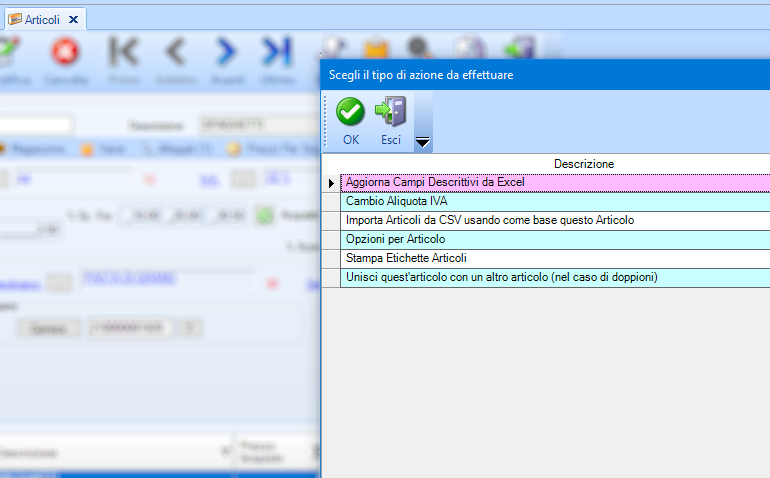Screen dimensions: 770x478
Task: Click the Genera button in background form
Action: [49, 328]
